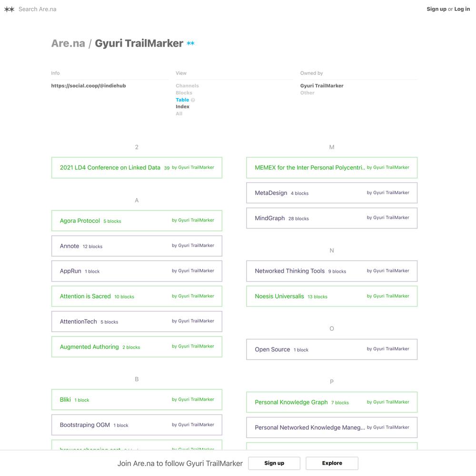The image size is (476, 476).
Task: Click the Are.na logo icon
Action: tap(9, 9)
